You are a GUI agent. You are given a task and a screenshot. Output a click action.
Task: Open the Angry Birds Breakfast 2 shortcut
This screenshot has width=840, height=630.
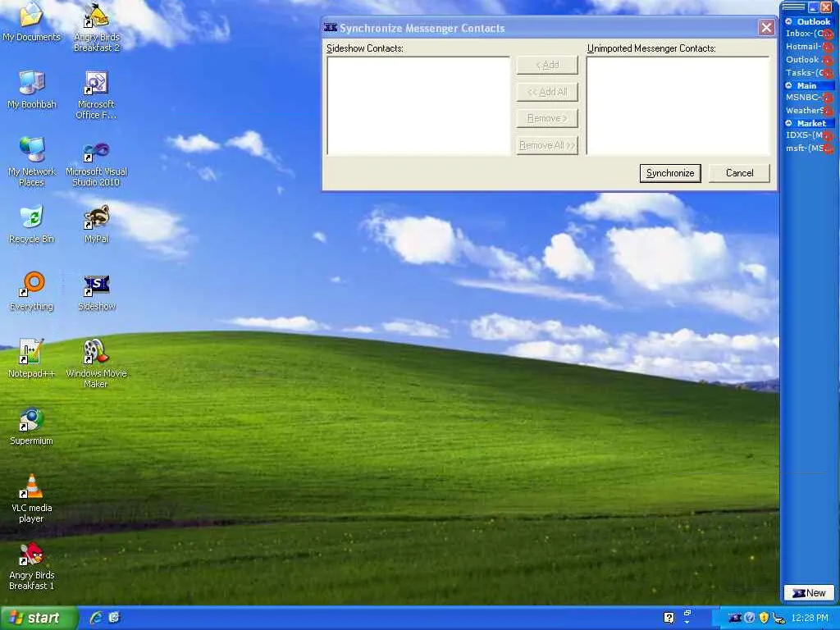pos(97,27)
